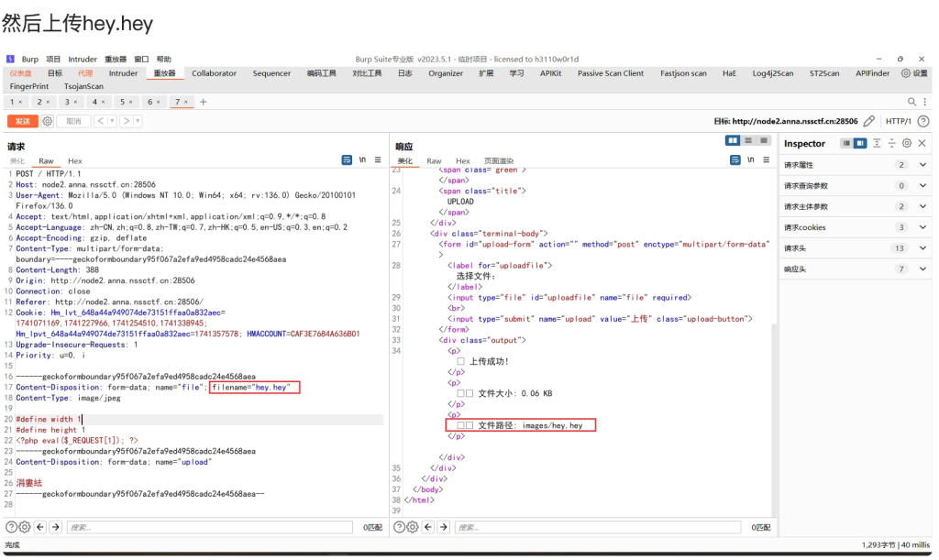Switch to top-bottom request/response layout
The width and height of the screenshot is (939, 560).
point(748,140)
